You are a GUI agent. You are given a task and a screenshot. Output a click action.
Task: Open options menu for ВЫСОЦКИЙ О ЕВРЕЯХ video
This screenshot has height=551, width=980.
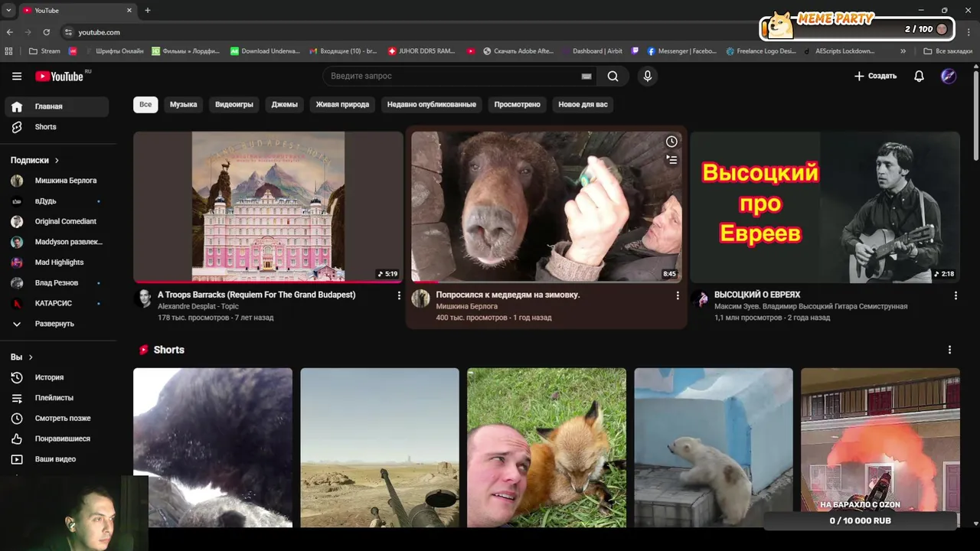tap(955, 295)
